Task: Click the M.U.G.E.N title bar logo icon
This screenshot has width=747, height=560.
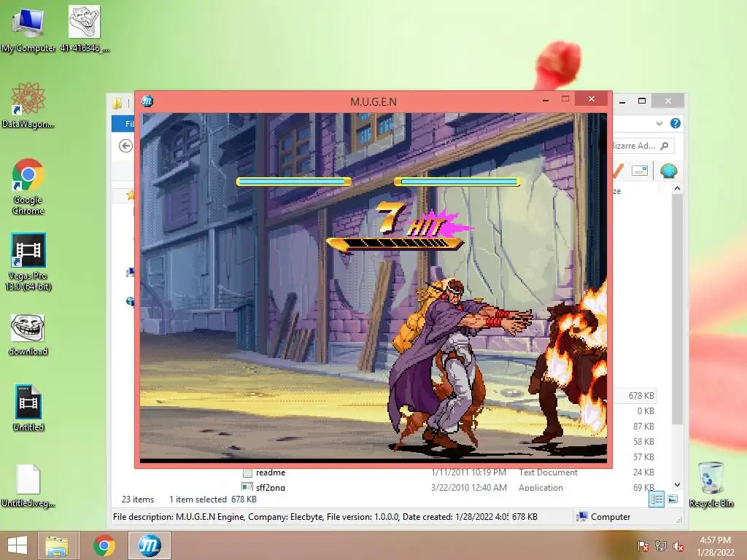Action: pos(147,101)
